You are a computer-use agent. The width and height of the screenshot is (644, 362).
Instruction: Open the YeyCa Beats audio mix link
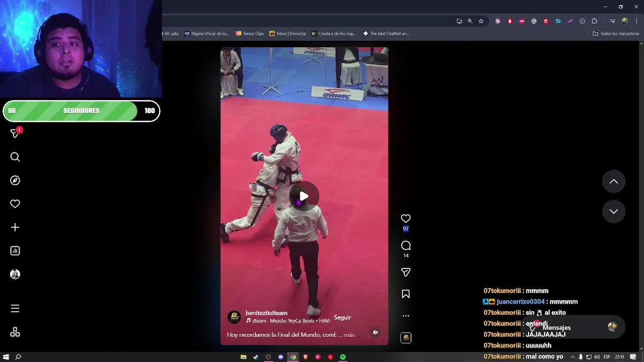(x=288, y=321)
